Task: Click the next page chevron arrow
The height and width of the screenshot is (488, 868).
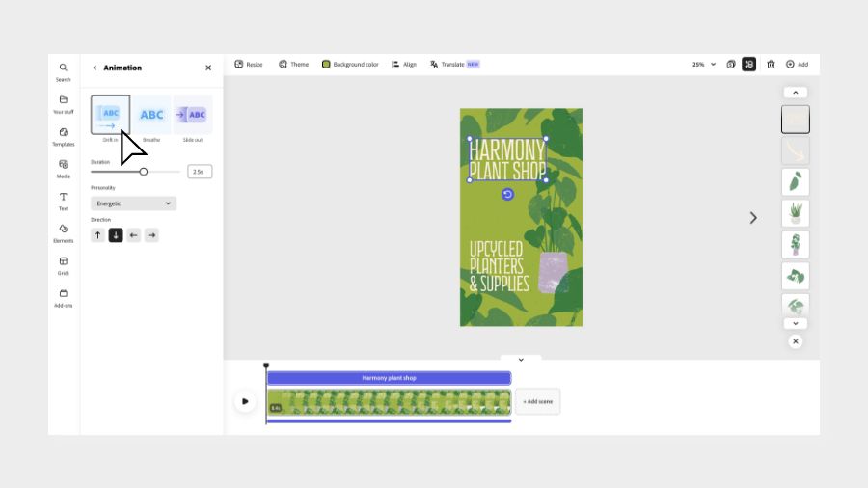Action: tap(753, 218)
